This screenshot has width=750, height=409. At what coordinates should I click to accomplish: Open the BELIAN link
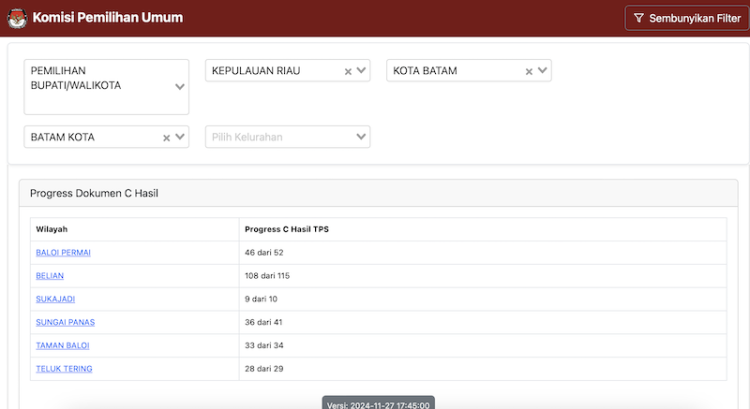pos(50,276)
